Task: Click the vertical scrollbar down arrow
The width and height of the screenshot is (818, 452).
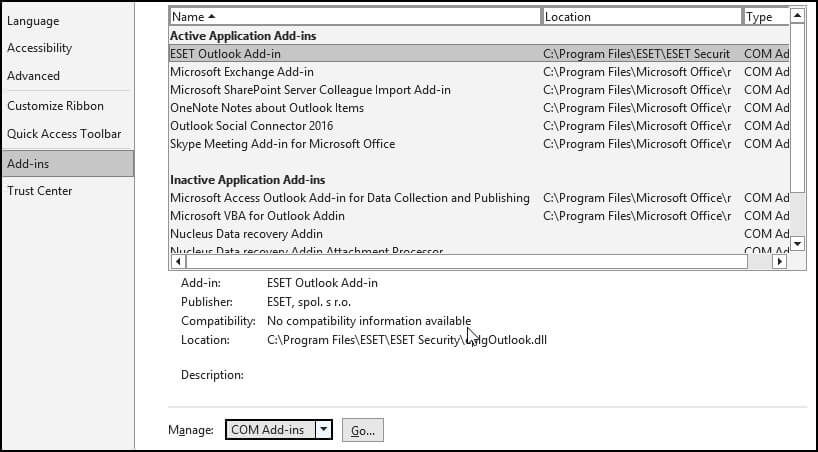Action: 797,243
